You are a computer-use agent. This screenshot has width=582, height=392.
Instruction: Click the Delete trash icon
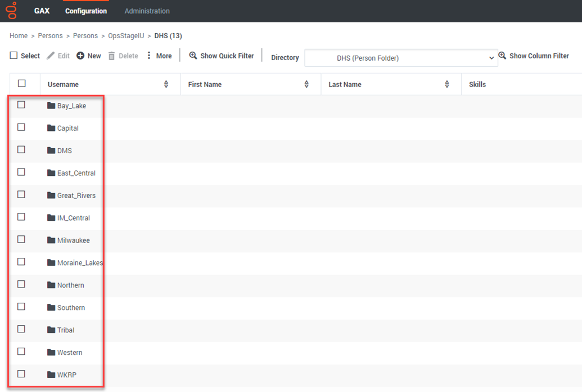coord(112,56)
